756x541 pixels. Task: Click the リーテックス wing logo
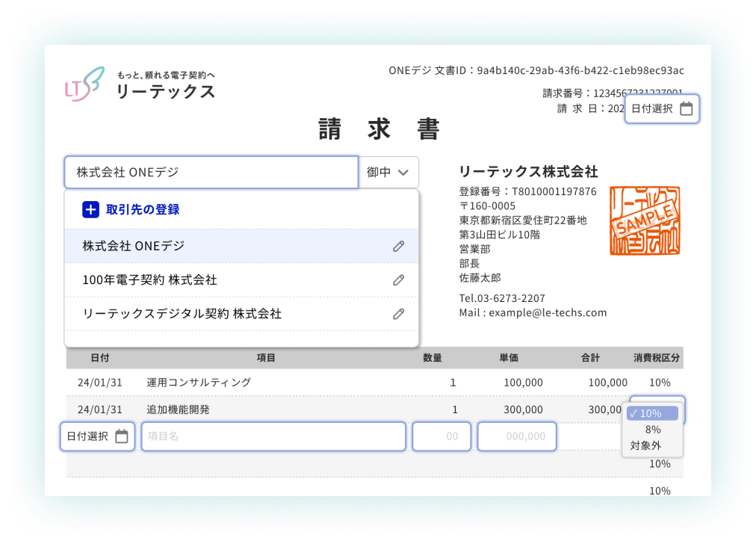point(85,84)
